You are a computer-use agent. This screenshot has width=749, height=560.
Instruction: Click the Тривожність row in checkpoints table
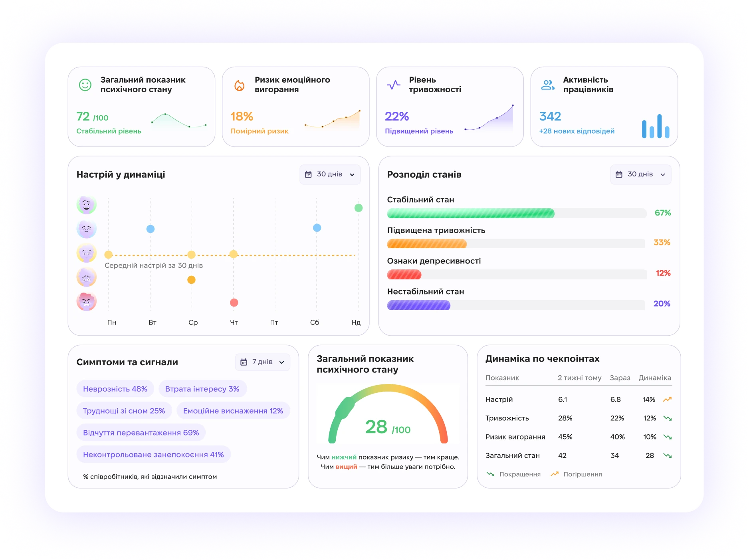(x=579, y=418)
